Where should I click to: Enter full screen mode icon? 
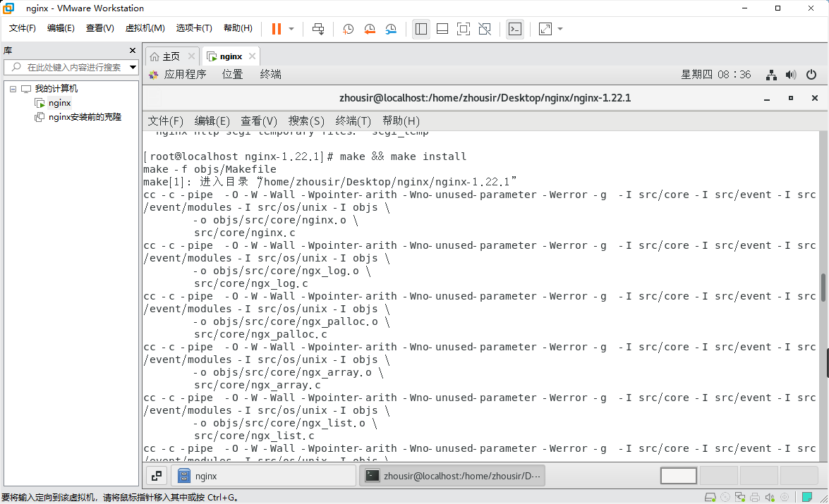tap(464, 29)
